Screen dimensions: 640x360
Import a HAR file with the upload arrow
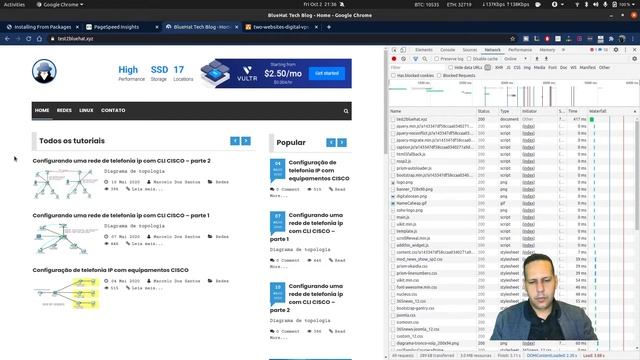[x=537, y=59]
